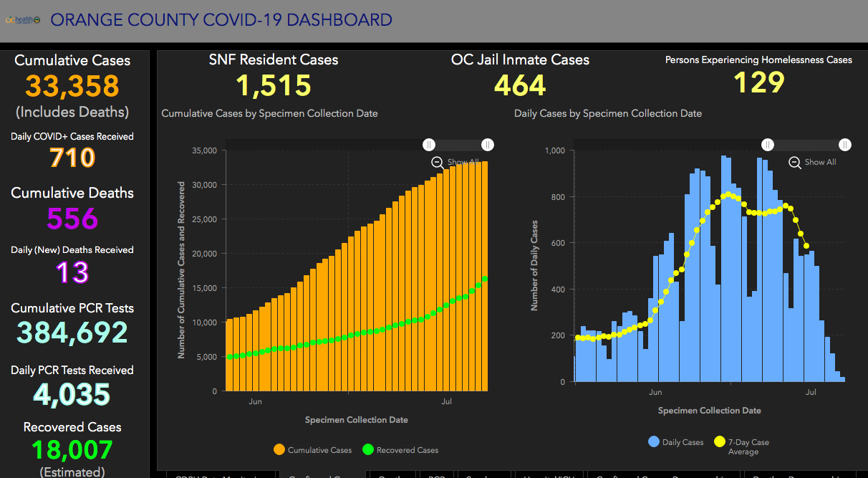
Task: Click the orange Cumulative Cases legend marker
Action: point(279,450)
